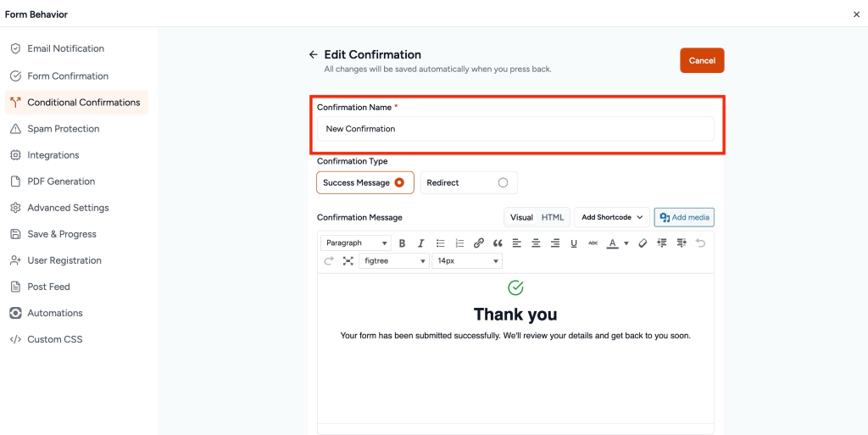Toggle strikethrough formatting
The height and width of the screenshot is (435, 868).
pyautogui.click(x=593, y=243)
